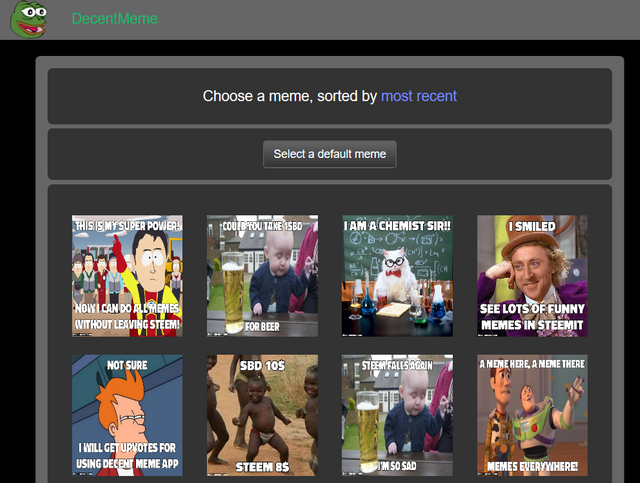Select the 'Not sure' Fry meme

click(x=127, y=415)
